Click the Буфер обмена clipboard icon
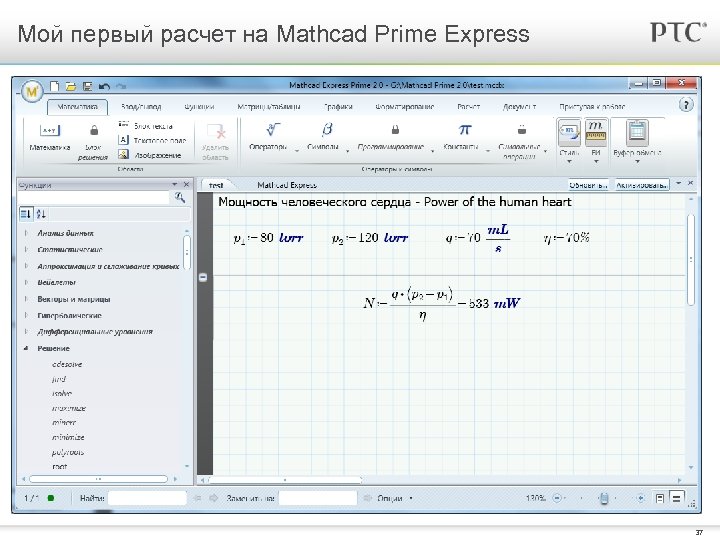The height and width of the screenshot is (540, 720). point(637,132)
